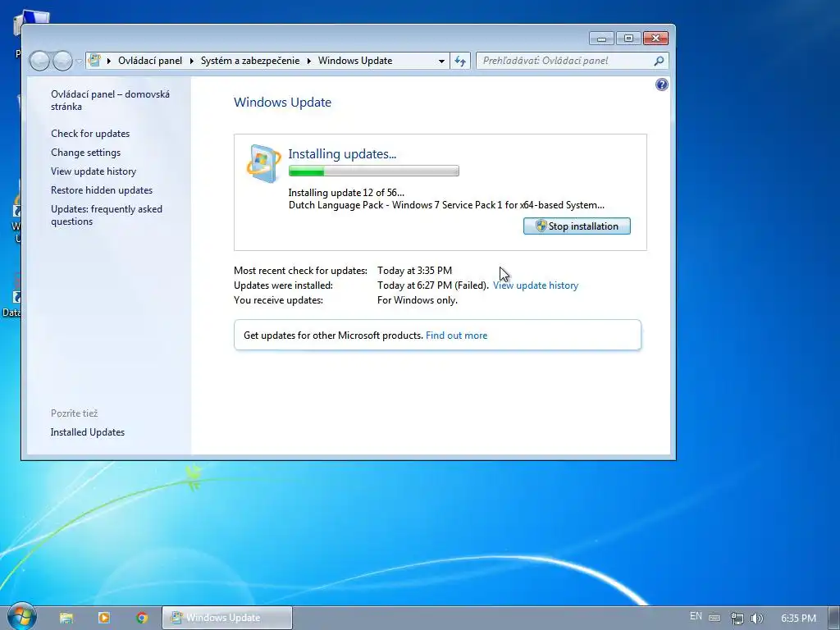The image size is (840, 630).
Task: Open Restore hidden updates
Action: pos(101,190)
